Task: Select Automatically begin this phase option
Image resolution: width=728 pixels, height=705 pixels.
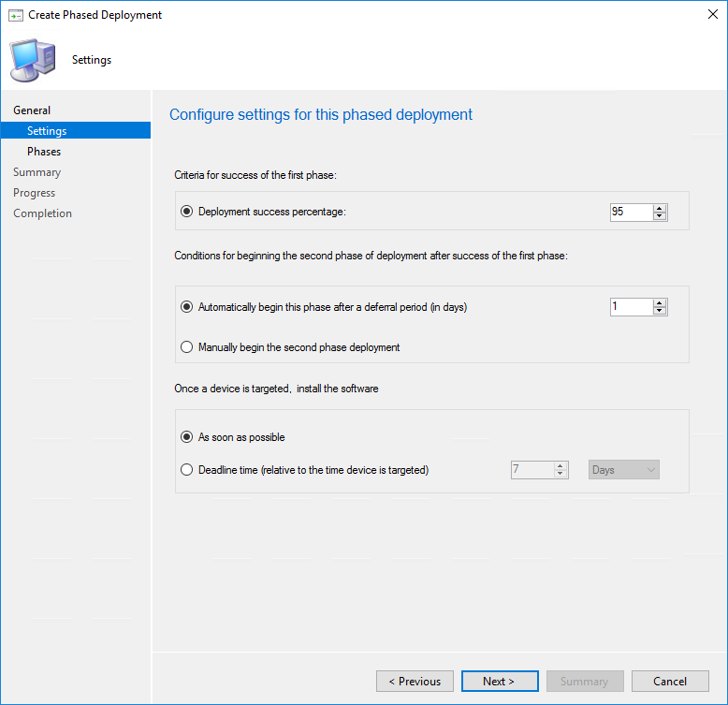Action: click(x=186, y=307)
